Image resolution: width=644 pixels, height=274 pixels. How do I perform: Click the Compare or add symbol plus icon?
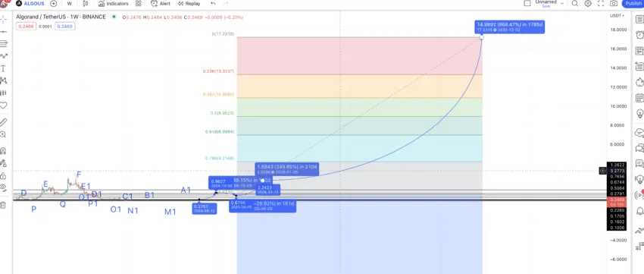pyautogui.click(x=53, y=3)
